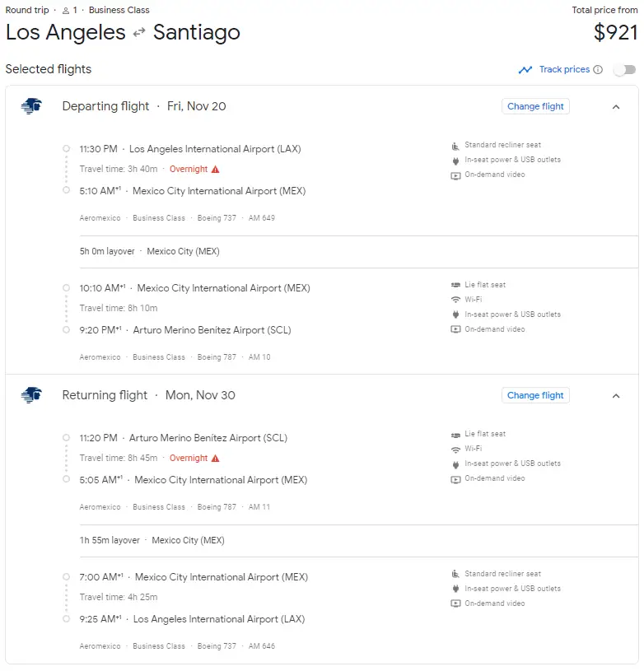Click Change flight for the returning flight
Image resolution: width=644 pixels, height=671 pixels.
pyautogui.click(x=535, y=395)
